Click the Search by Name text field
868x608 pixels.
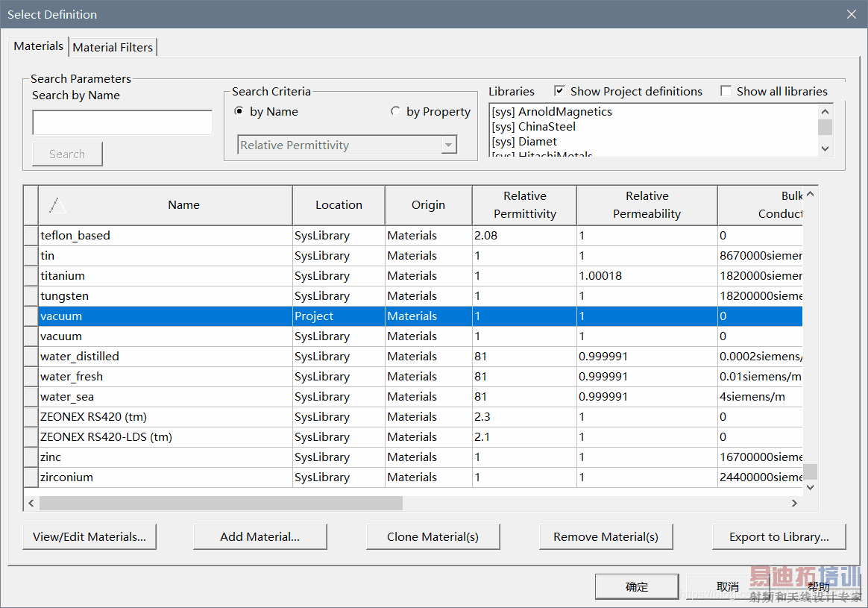click(x=122, y=123)
